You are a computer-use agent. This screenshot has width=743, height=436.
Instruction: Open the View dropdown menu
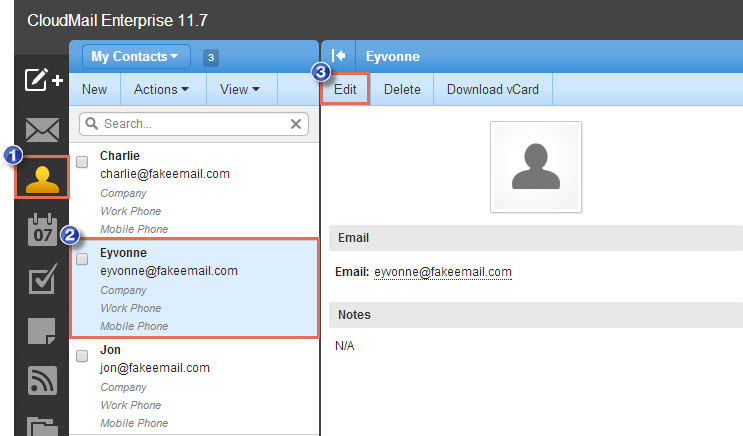coord(240,89)
